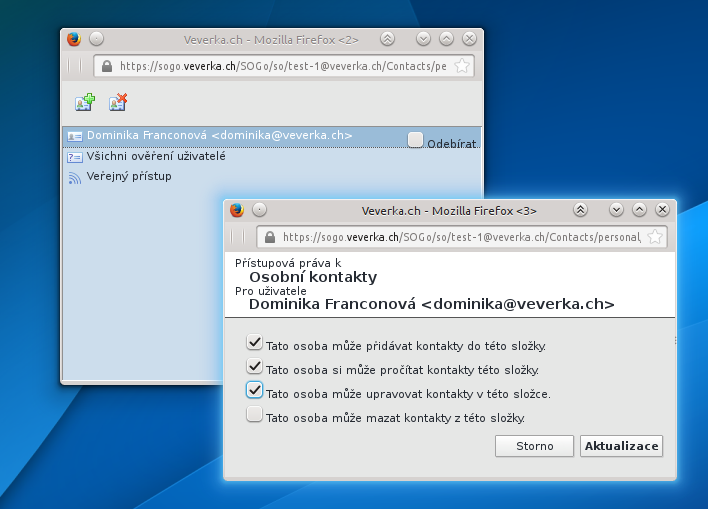708x509 pixels.
Task: Select Dominika Franconová row in user list
Action: click(272, 137)
